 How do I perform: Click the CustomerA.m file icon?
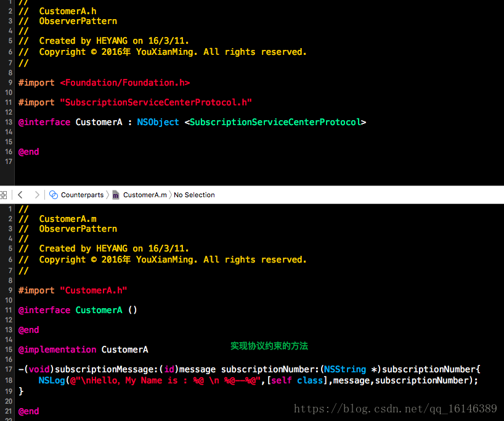pyautogui.click(x=116, y=195)
